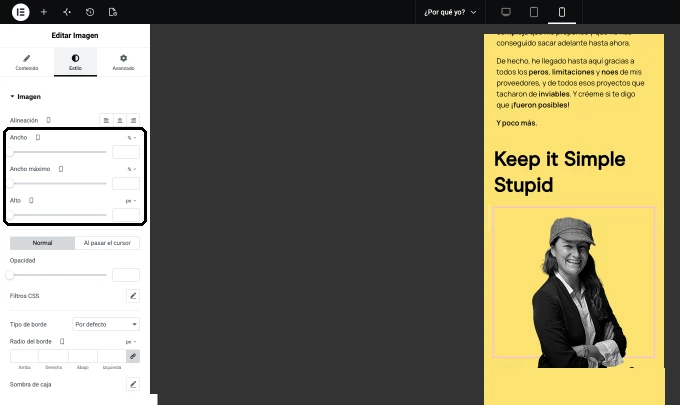Select the Keep it Simple Stupid heading
The image size is (680, 405).
559,172
